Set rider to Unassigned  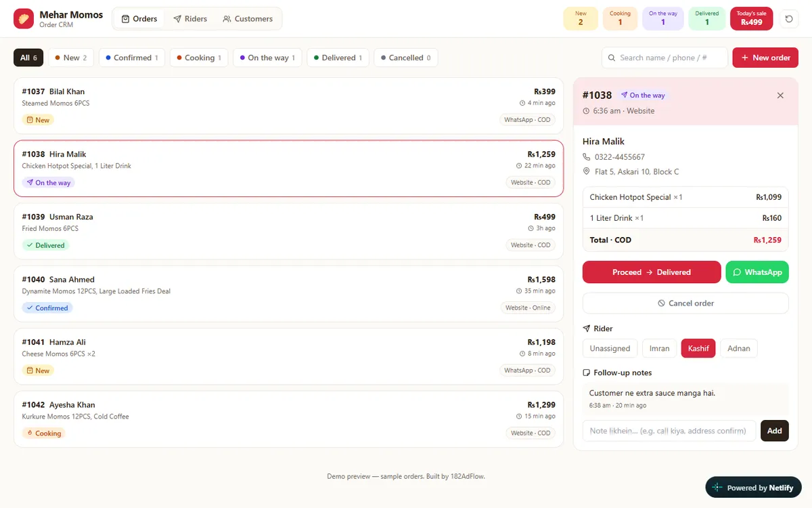[x=610, y=348]
